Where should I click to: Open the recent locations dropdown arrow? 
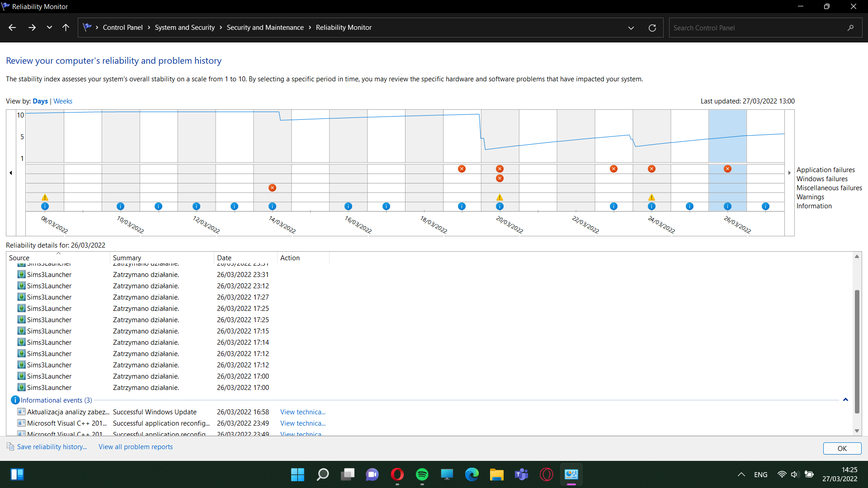click(x=49, y=28)
